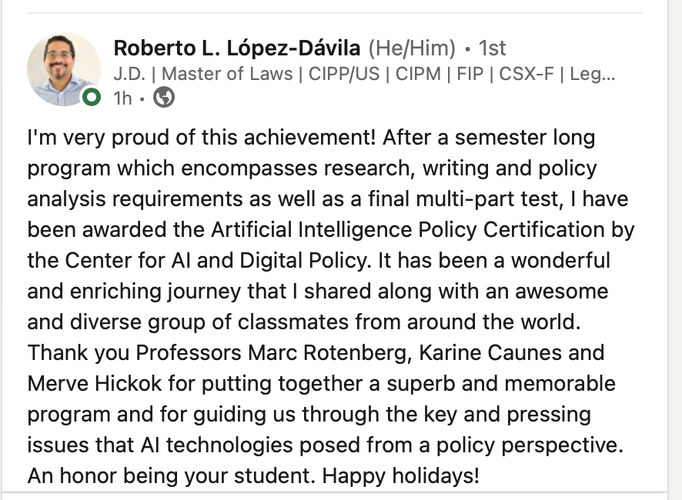The image size is (682, 500).
Task: Click Artificial Intelligence Policy Certification text
Action: pos(408,230)
